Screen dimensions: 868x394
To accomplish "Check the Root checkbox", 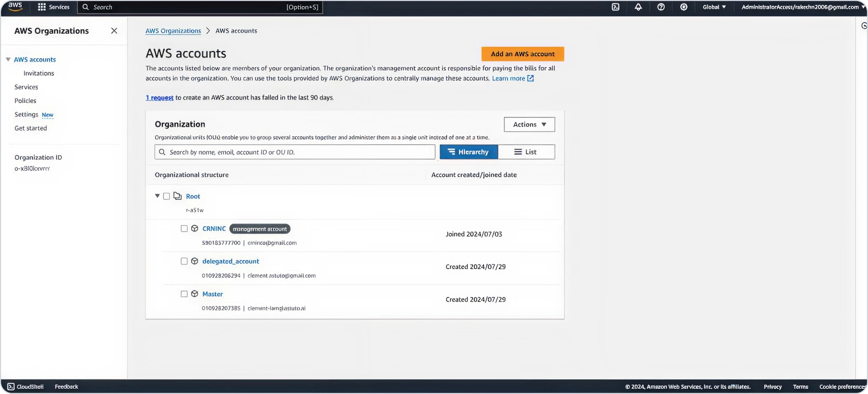I will [167, 196].
